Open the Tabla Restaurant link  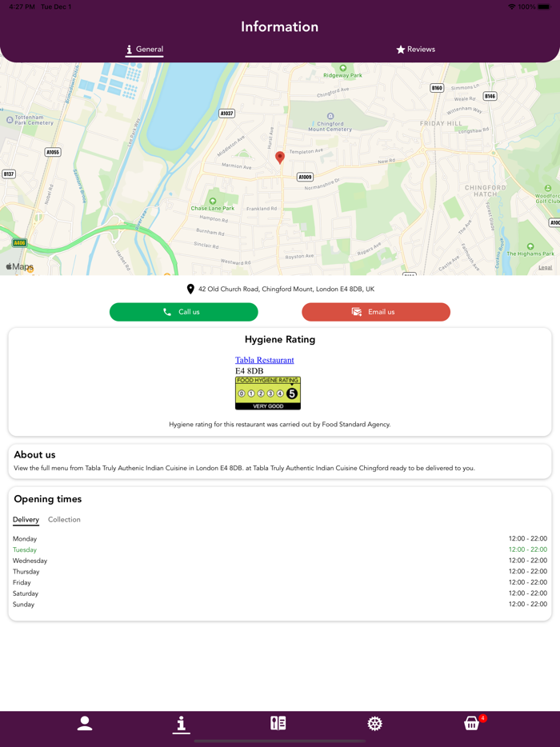[x=265, y=360]
